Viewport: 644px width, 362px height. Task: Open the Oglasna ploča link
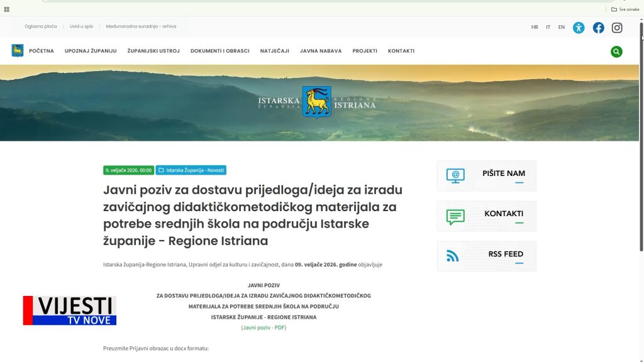pyautogui.click(x=41, y=26)
